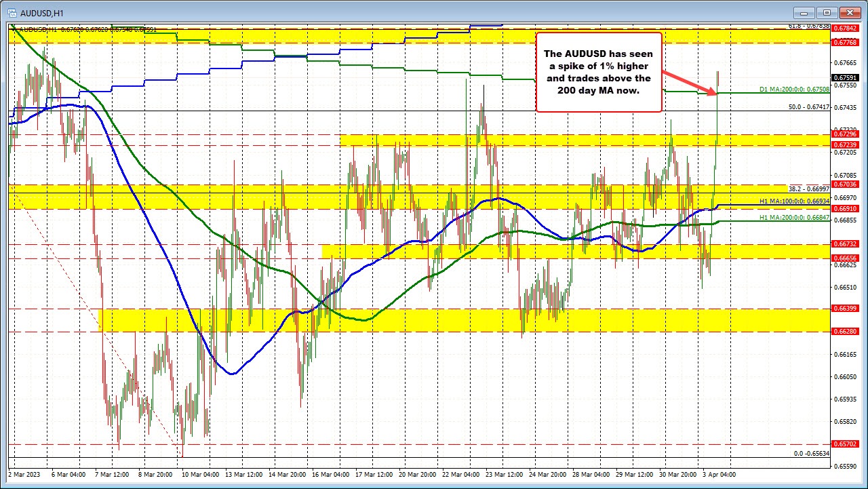
Task: Click the '6 Mar 04:00' time axis label
Action: pyautogui.click(x=68, y=475)
